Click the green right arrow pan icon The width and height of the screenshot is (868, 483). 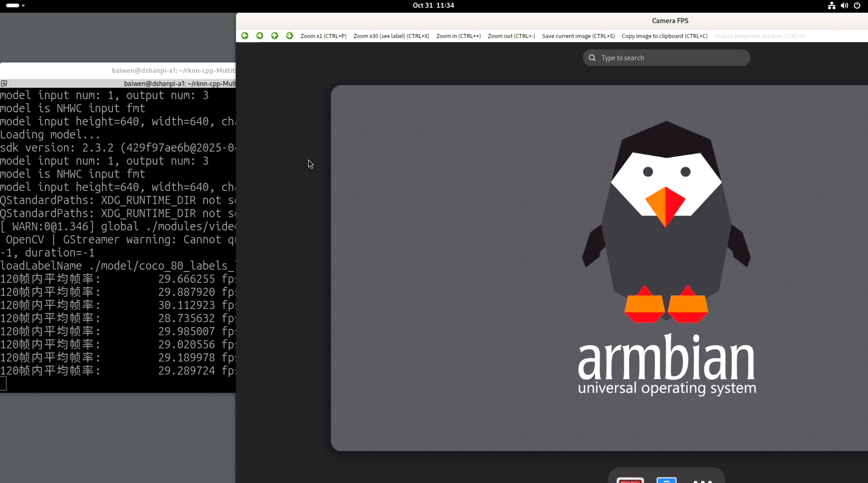pyautogui.click(x=259, y=36)
